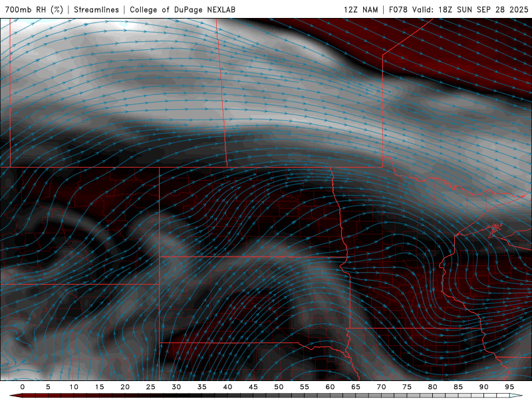Select the "12Z NAM" model run label
The height and width of the screenshot is (399, 532).
pos(361,9)
